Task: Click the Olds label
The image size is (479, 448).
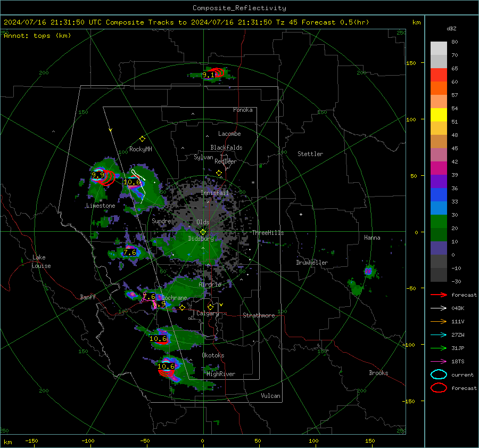Action: pos(203,222)
